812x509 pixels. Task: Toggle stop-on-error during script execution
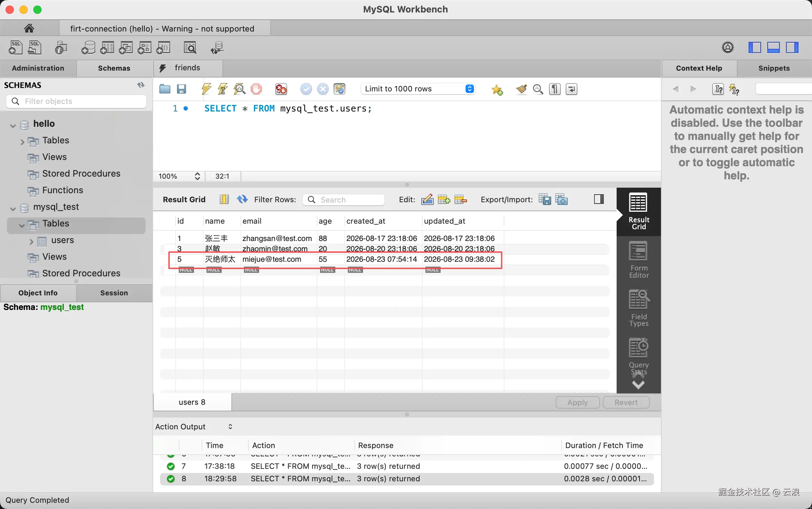click(281, 89)
